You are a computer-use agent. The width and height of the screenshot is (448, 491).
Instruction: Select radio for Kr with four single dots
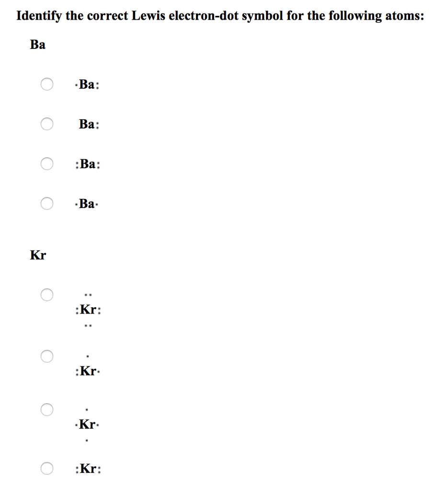(47, 409)
